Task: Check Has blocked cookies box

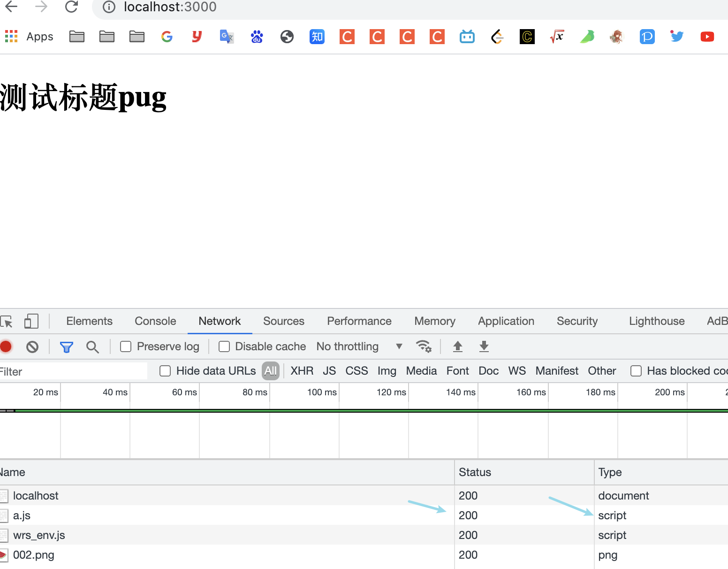Action: (x=636, y=371)
